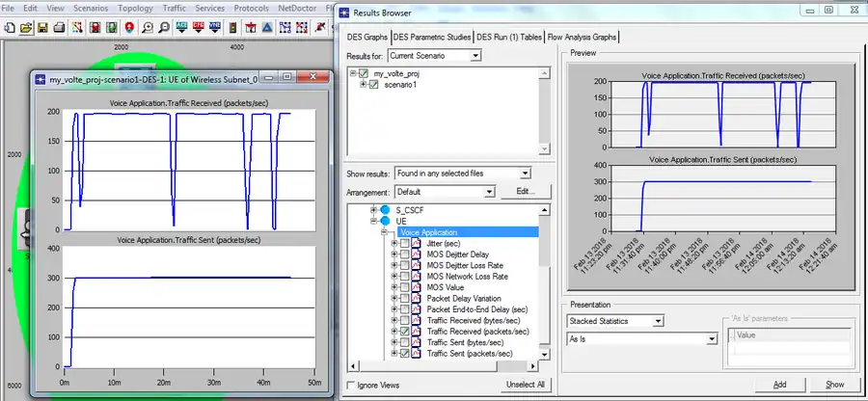
Task: Click the red map pin icon
Action: (x=129, y=27)
